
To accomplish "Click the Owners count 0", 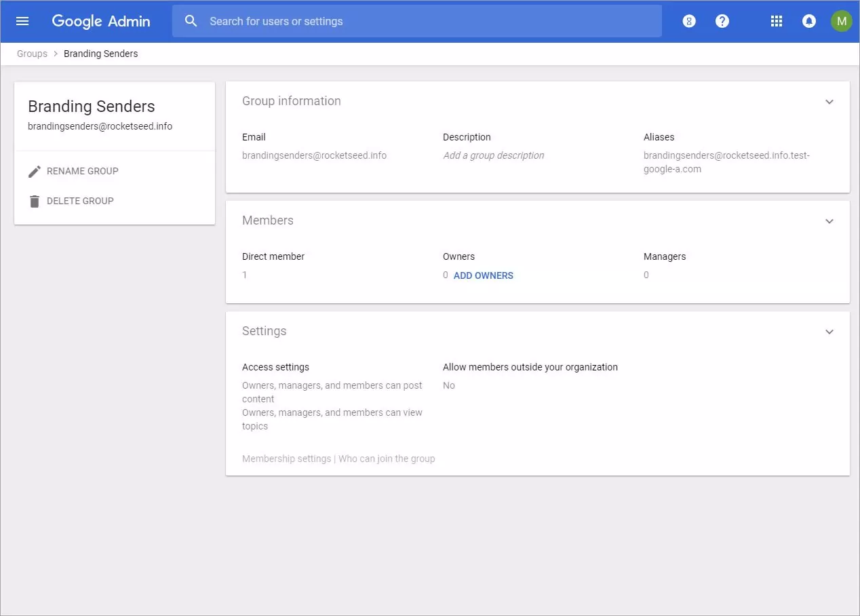I will tap(446, 275).
